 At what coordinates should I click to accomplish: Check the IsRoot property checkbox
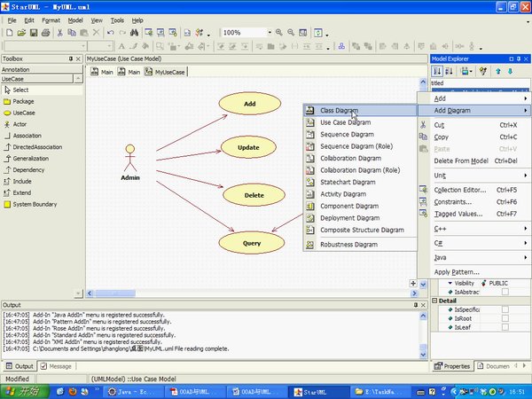pyautogui.click(x=505, y=317)
